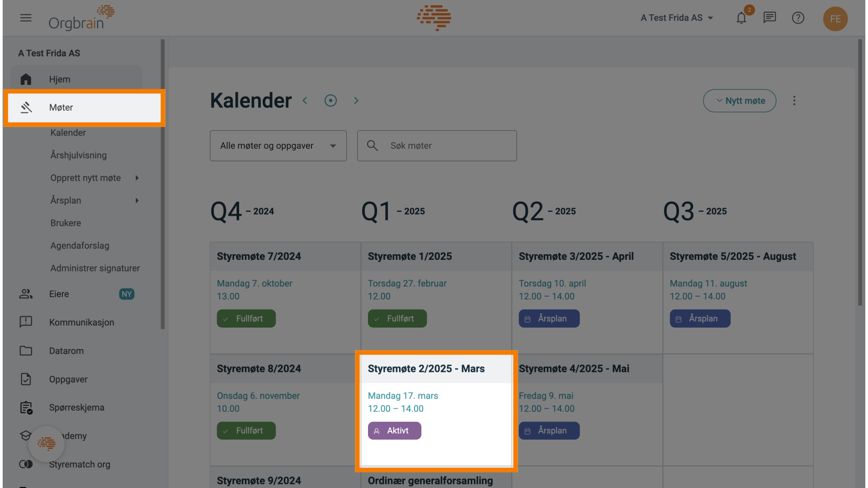Open the Årshjulvisning sidebar link
This screenshot has height=488, width=868.
coord(79,155)
